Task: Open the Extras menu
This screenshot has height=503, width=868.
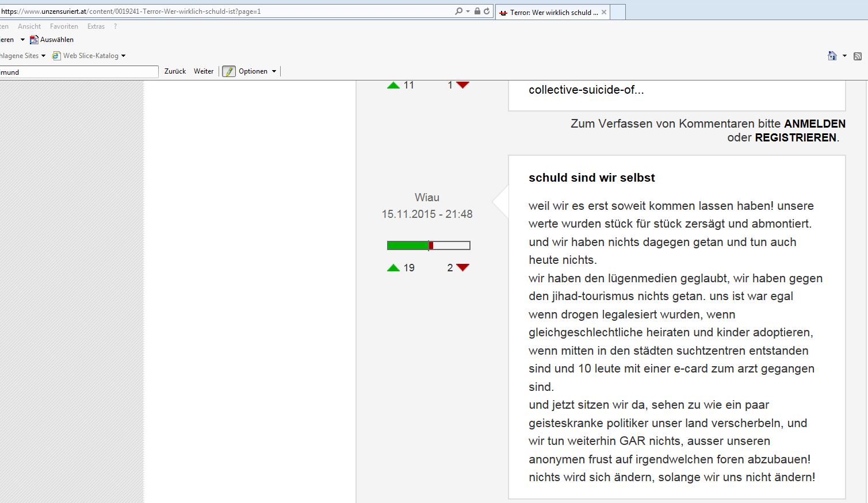Action: [x=96, y=26]
